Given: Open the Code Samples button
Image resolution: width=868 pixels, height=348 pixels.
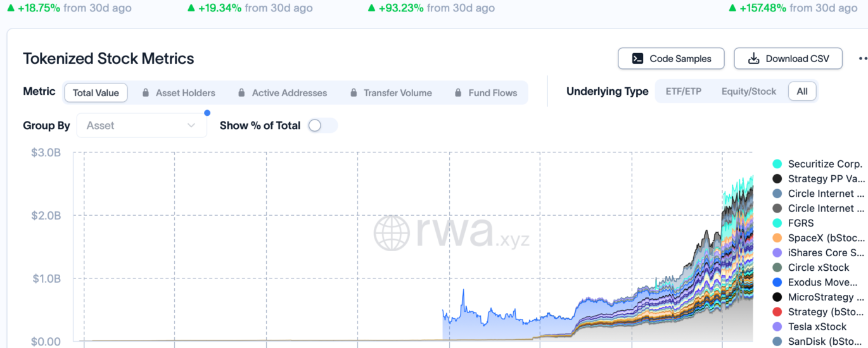Looking at the screenshot, I should click(672, 59).
